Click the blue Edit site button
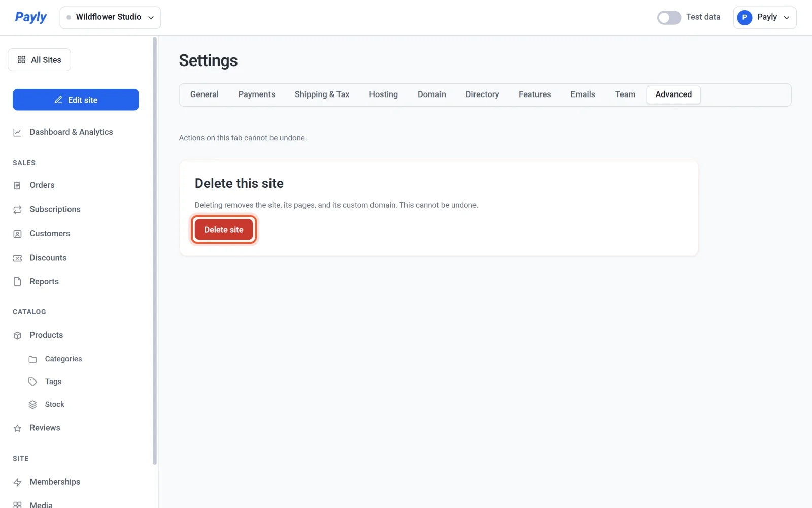This screenshot has height=508, width=812. click(x=76, y=100)
